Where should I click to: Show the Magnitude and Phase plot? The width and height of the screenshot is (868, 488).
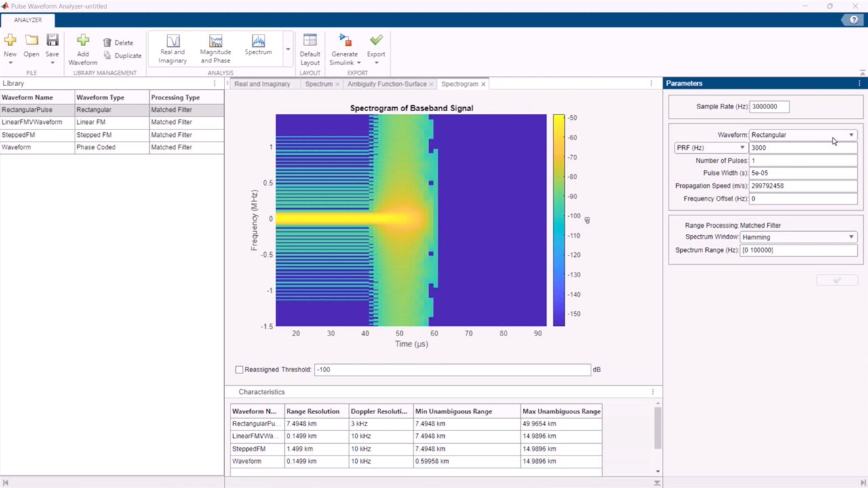point(216,49)
